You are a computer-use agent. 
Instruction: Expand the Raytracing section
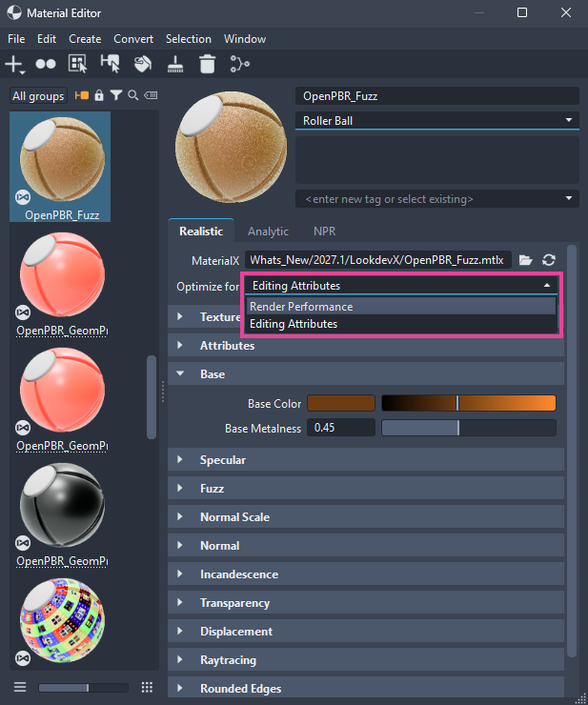366,659
